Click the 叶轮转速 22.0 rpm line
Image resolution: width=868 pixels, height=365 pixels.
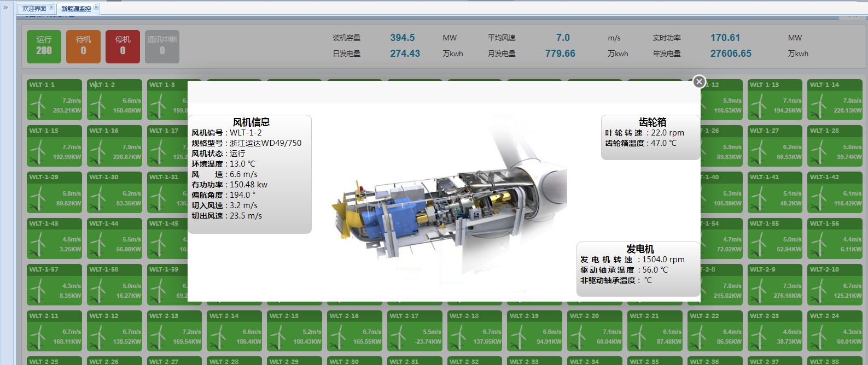click(x=644, y=133)
